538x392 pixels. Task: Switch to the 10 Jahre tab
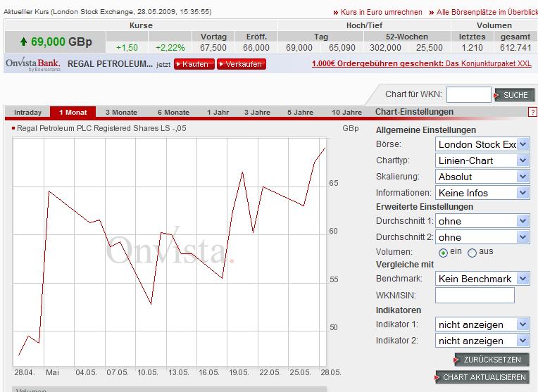pos(346,112)
